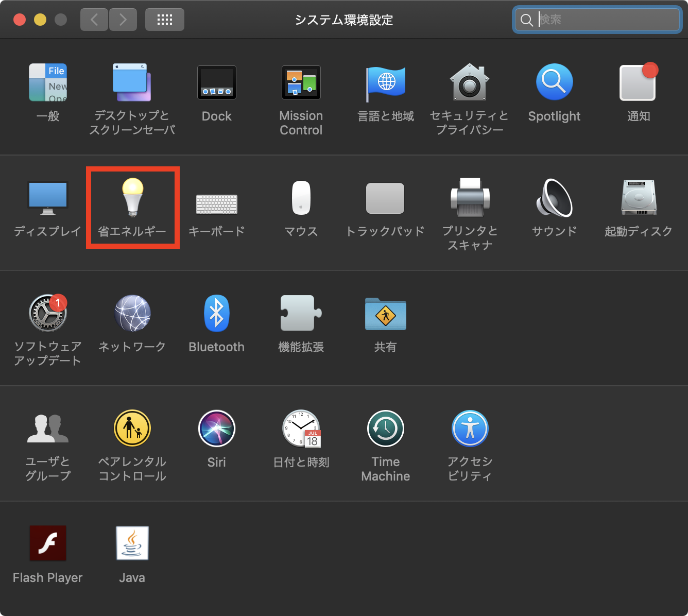Open 省エネルギー light bulb icon
The image size is (688, 616).
click(x=132, y=197)
